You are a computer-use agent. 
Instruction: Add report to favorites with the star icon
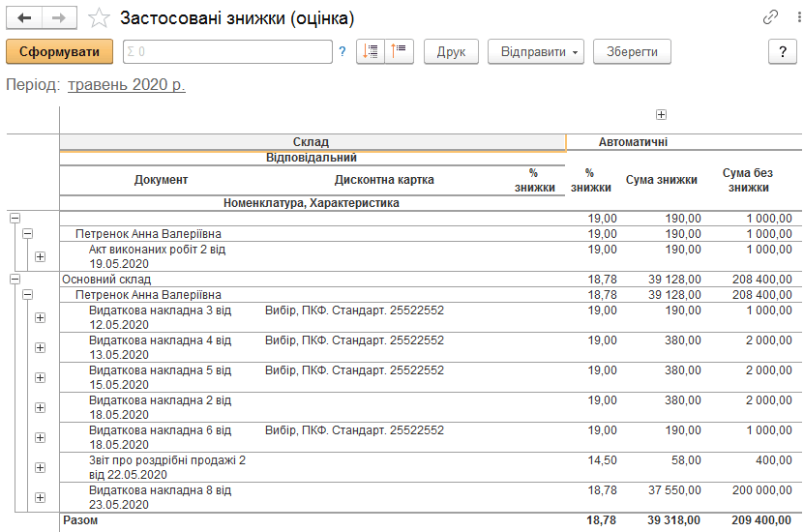tap(99, 18)
